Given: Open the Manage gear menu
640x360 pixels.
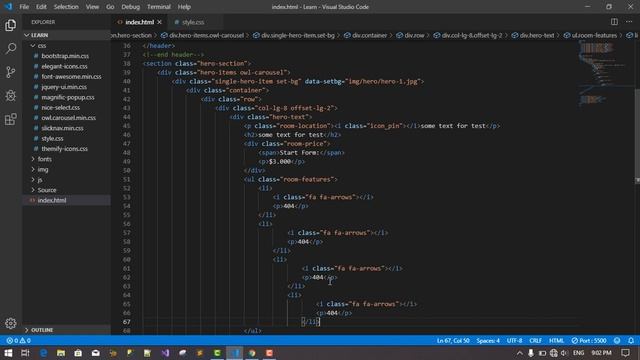Looking at the screenshot, I should 11,323.
